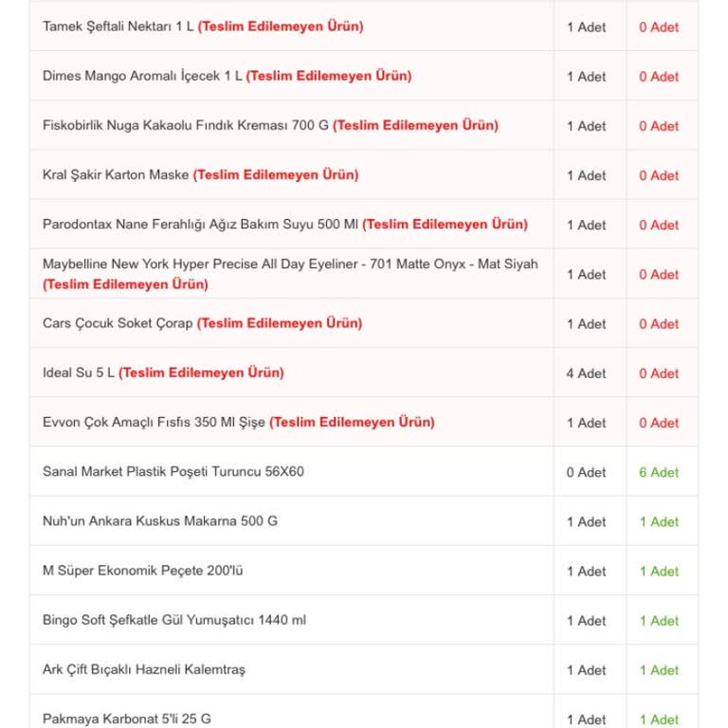This screenshot has height=728, width=728.
Task: Click the Kral Şakir Karton Maske product
Action: tap(116, 174)
